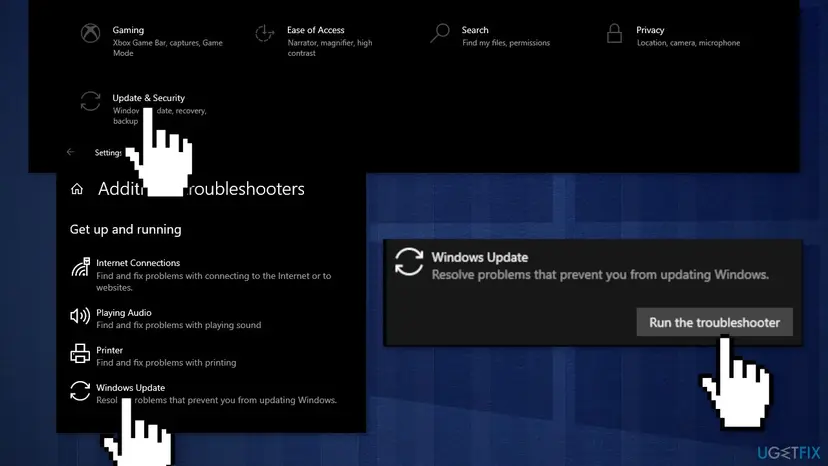Screen dimensions: 828x466
Task: Click 'Narrator, magnifier, high contrast' description
Action: 330,48
